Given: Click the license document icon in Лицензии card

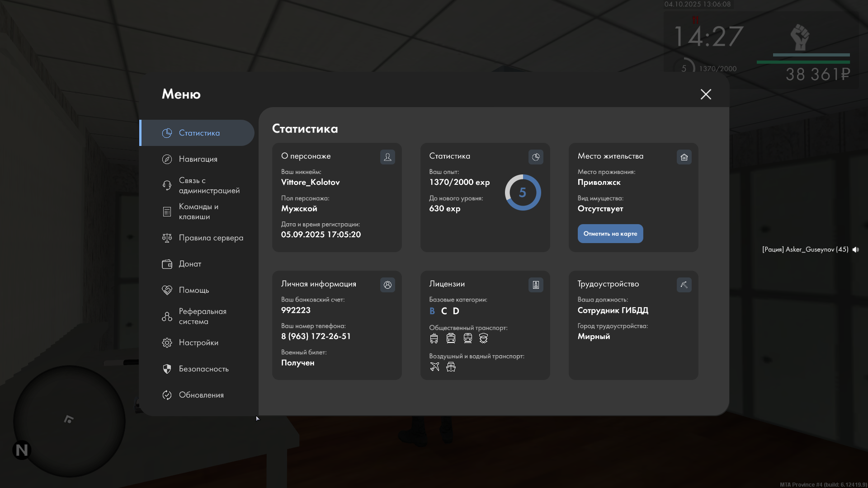Looking at the screenshot, I should 536,285.
